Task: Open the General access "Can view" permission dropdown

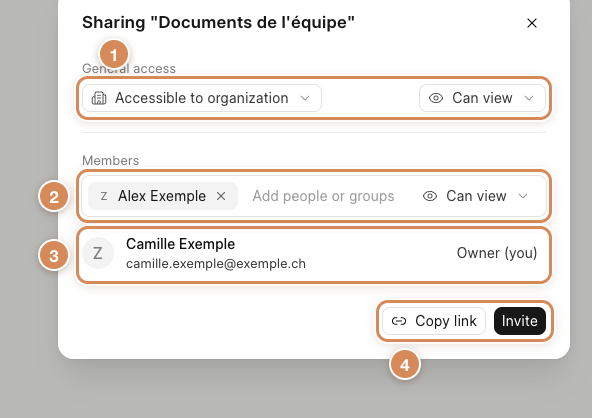Action: point(482,98)
